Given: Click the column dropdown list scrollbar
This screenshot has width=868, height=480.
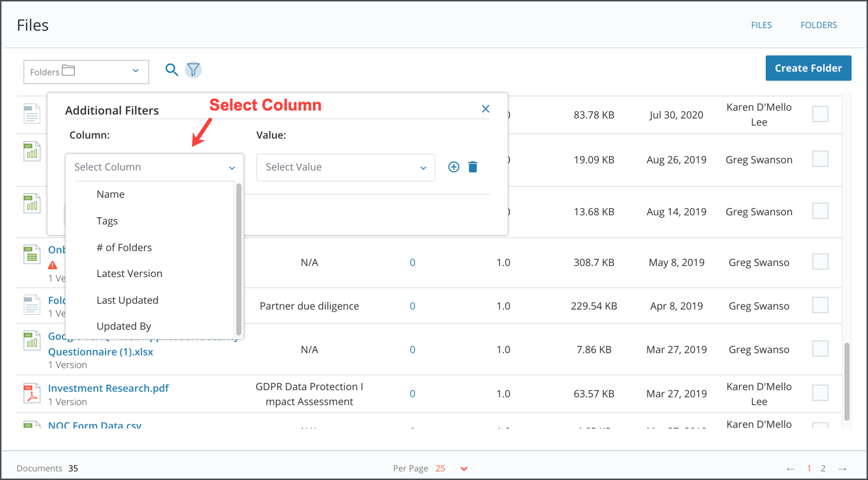Looking at the screenshot, I should tap(239, 260).
